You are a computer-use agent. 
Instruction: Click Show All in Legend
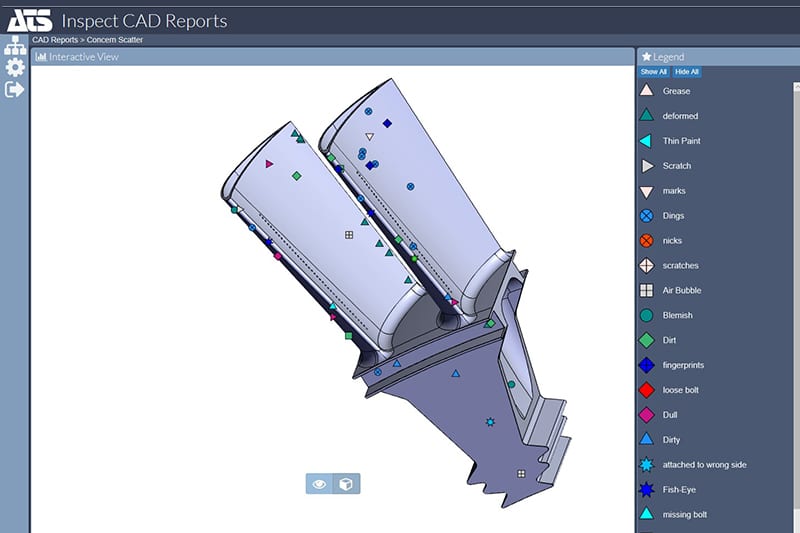(x=654, y=72)
